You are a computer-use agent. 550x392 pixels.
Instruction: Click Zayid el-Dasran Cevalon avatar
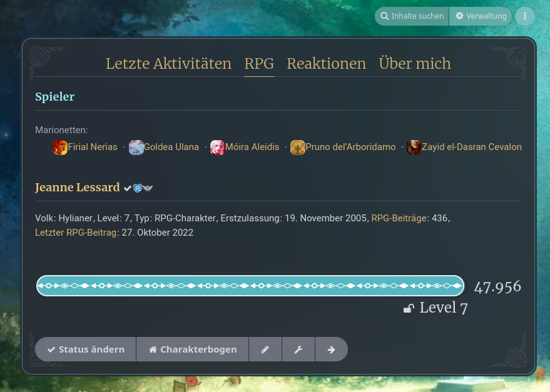(414, 148)
